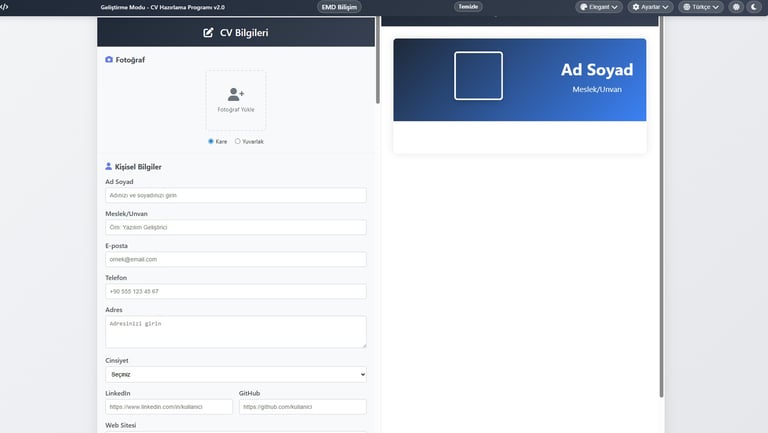Focus the E-posta input field
768x433 pixels.
[236, 260]
